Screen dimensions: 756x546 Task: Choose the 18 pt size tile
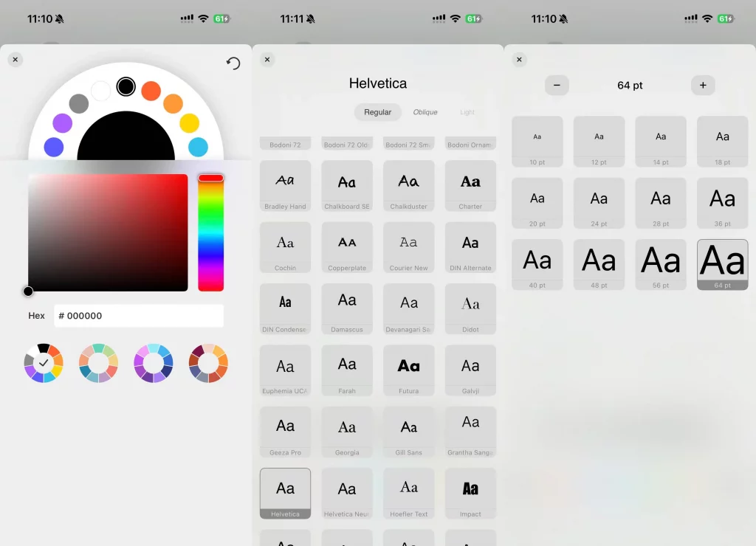(x=722, y=142)
